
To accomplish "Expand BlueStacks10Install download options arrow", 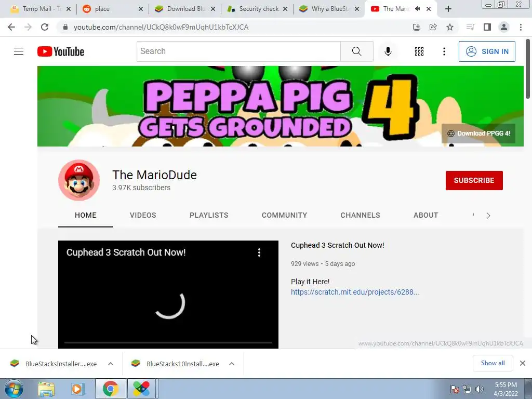I will [x=232, y=364].
